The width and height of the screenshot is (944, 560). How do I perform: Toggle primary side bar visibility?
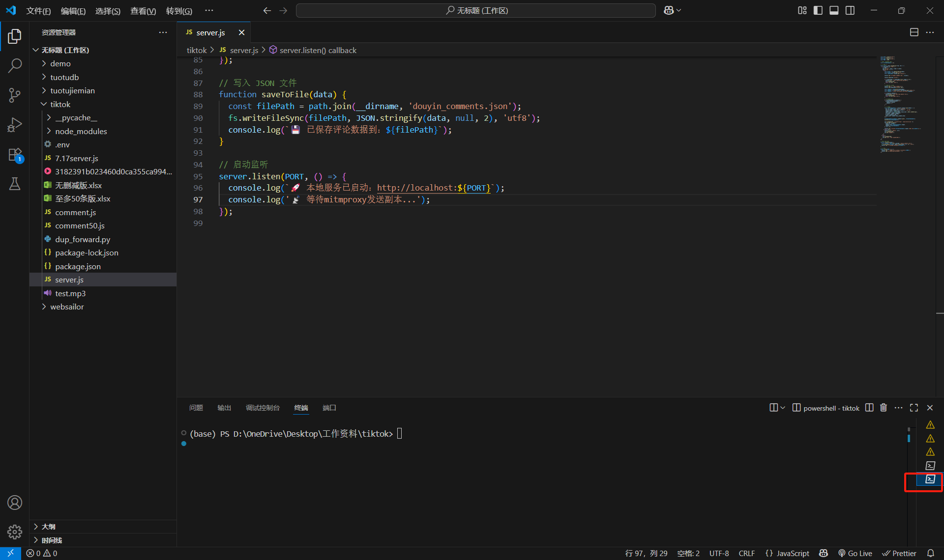point(818,10)
